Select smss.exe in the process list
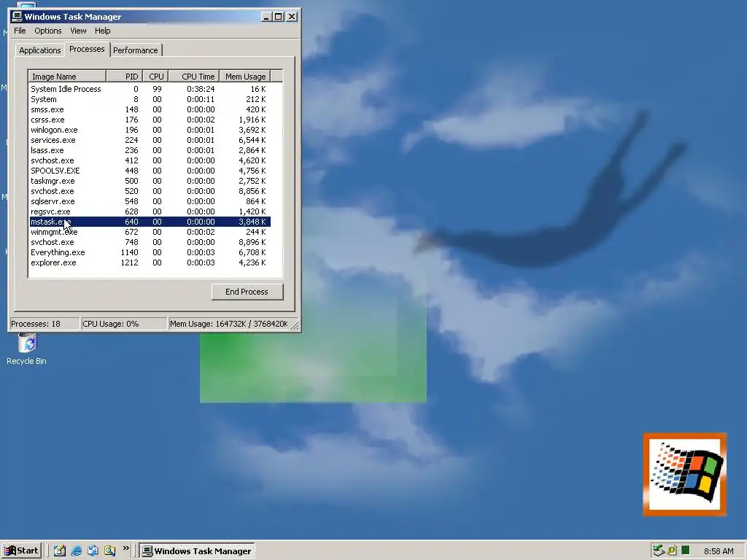 150,109
